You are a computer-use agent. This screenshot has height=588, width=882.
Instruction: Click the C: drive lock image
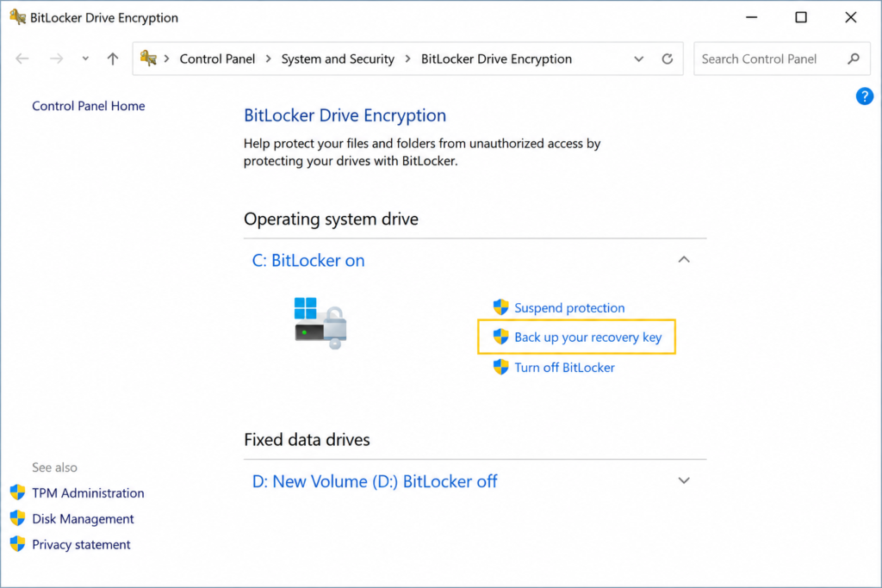point(320,323)
